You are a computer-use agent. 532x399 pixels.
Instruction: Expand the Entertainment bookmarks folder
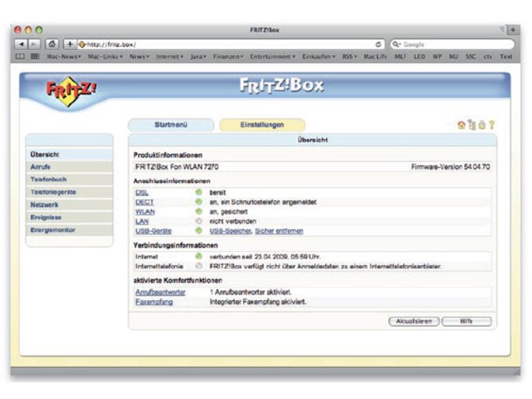[272, 57]
